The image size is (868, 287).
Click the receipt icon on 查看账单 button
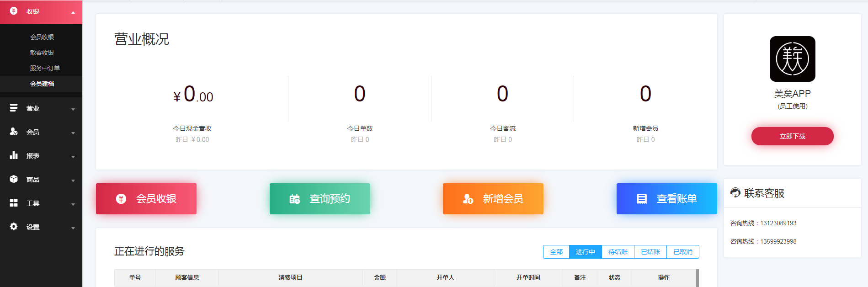pyautogui.click(x=642, y=199)
